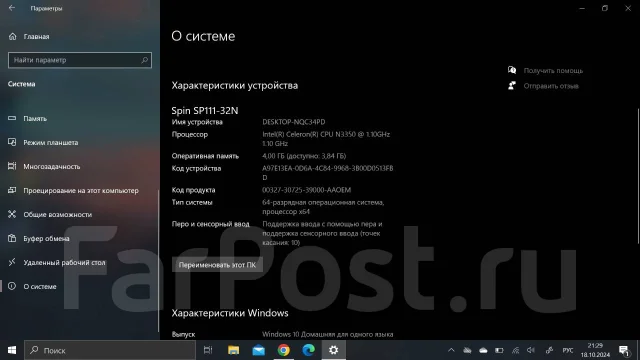Screen dimensions: 640x360
Task: Open the Action Center notifications icon
Action: (x=624, y=350)
